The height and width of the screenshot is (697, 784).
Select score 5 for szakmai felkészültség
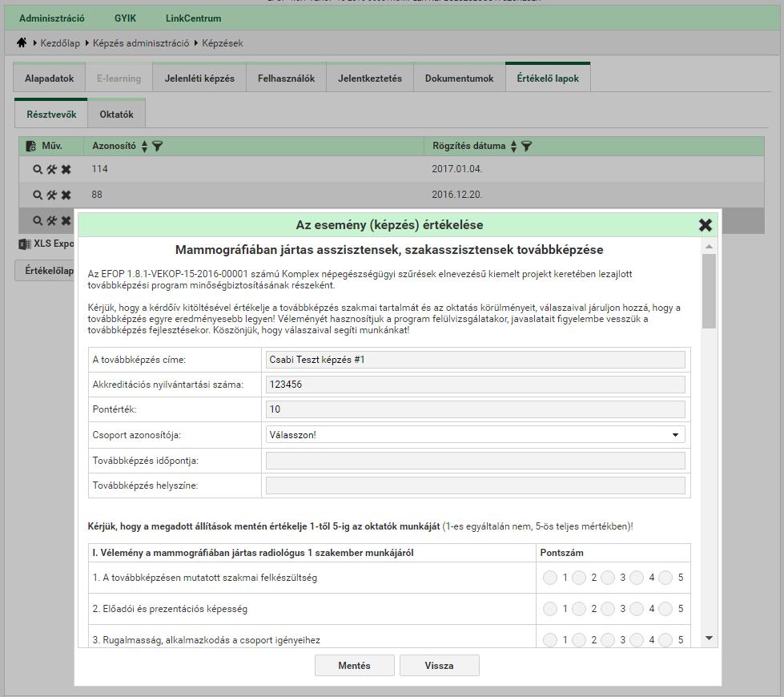pos(666,578)
